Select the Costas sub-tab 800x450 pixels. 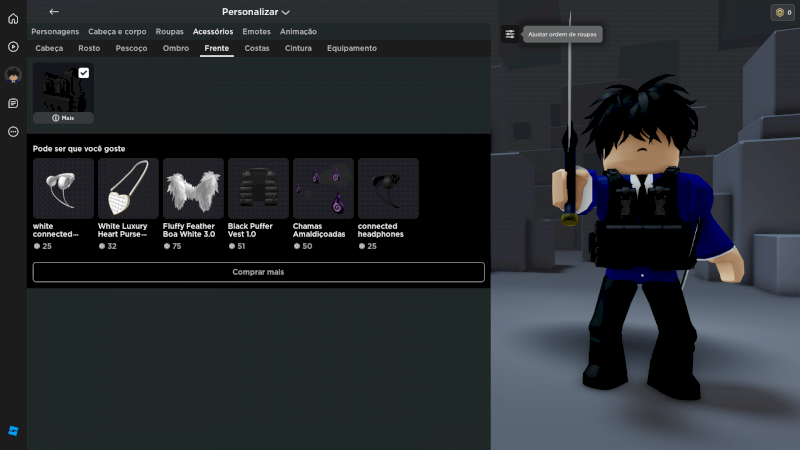pos(257,48)
